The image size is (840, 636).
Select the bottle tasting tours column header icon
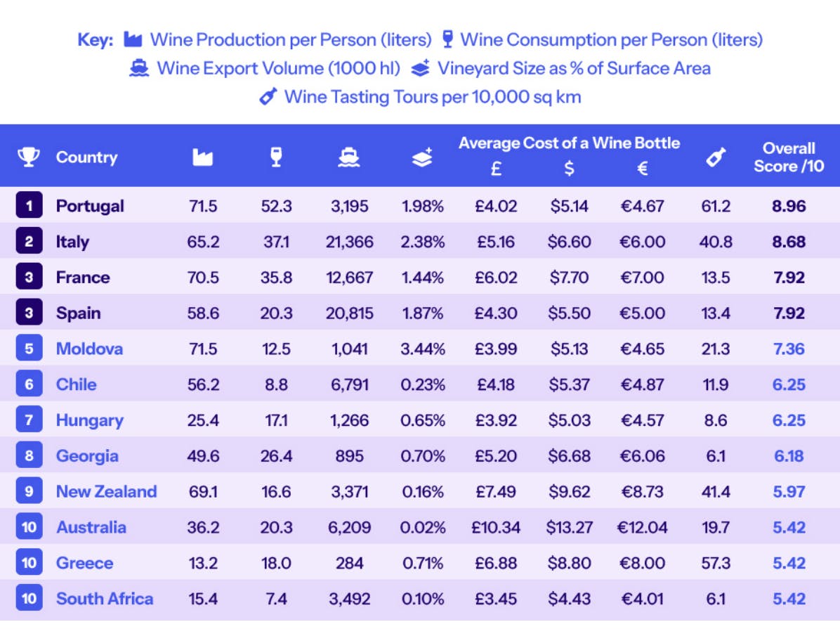click(x=715, y=157)
